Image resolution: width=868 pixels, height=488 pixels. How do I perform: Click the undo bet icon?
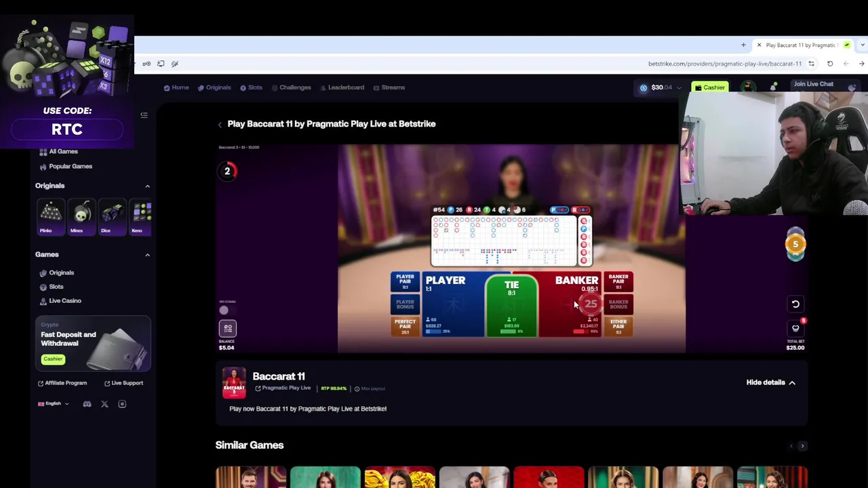pyautogui.click(x=795, y=304)
